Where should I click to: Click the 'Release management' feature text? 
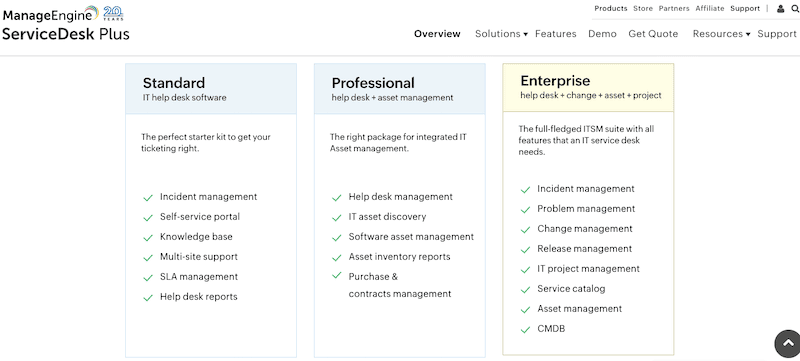(x=584, y=249)
